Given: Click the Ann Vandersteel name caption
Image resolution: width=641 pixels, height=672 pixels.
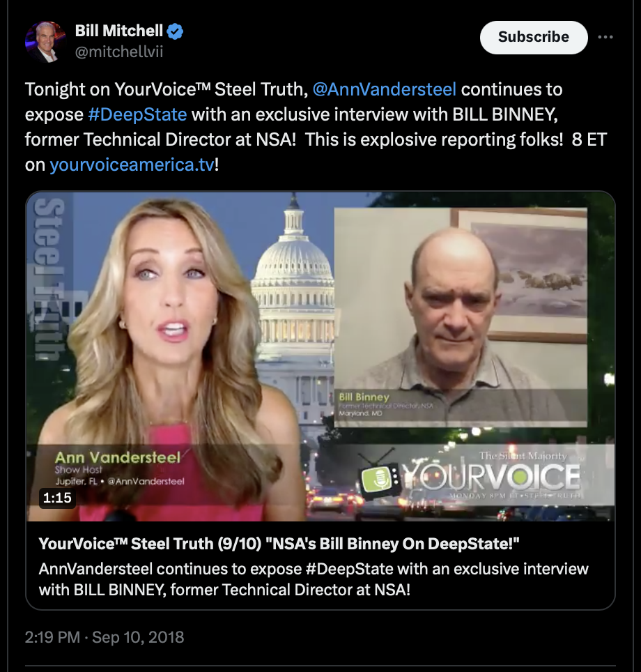Looking at the screenshot, I should coord(118,457).
